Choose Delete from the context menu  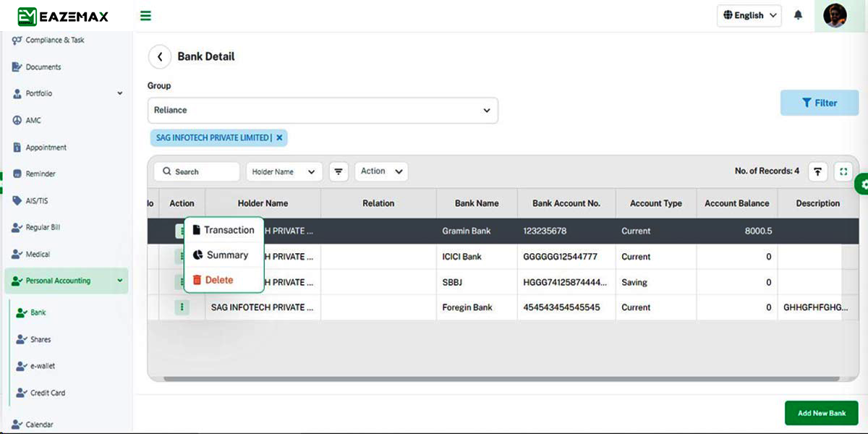coord(224,280)
